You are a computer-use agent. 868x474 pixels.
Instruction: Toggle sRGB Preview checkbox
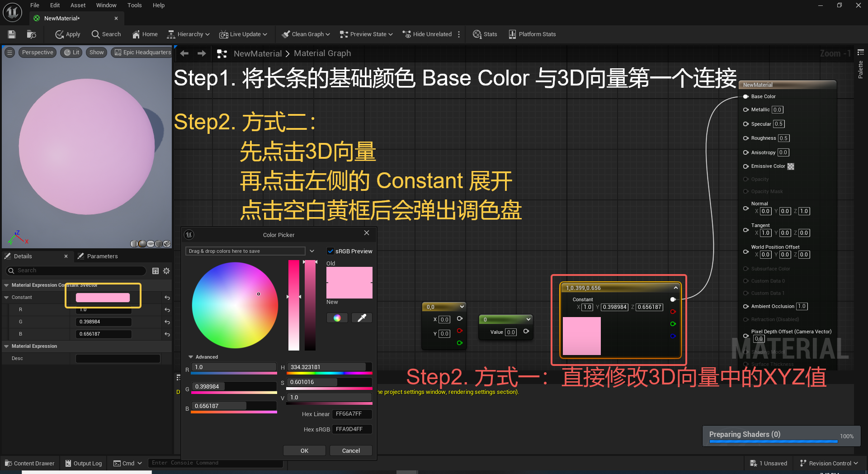330,251
